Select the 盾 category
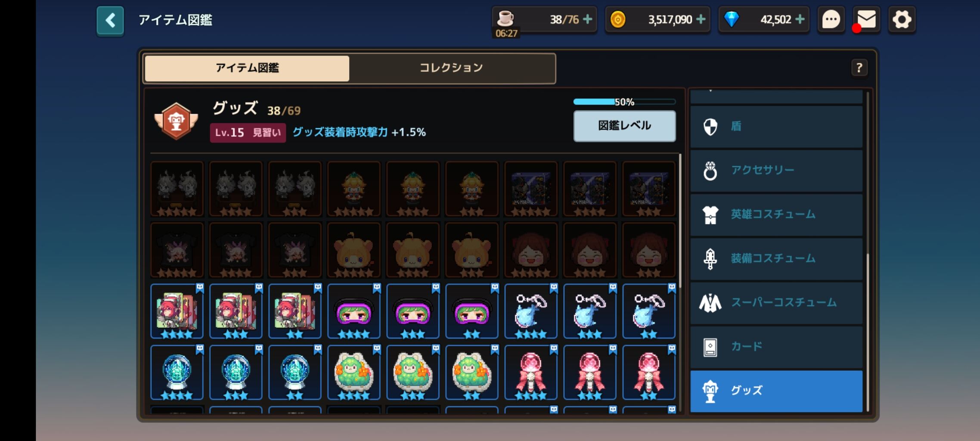The width and height of the screenshot is (980, 441). pos(776,127)
